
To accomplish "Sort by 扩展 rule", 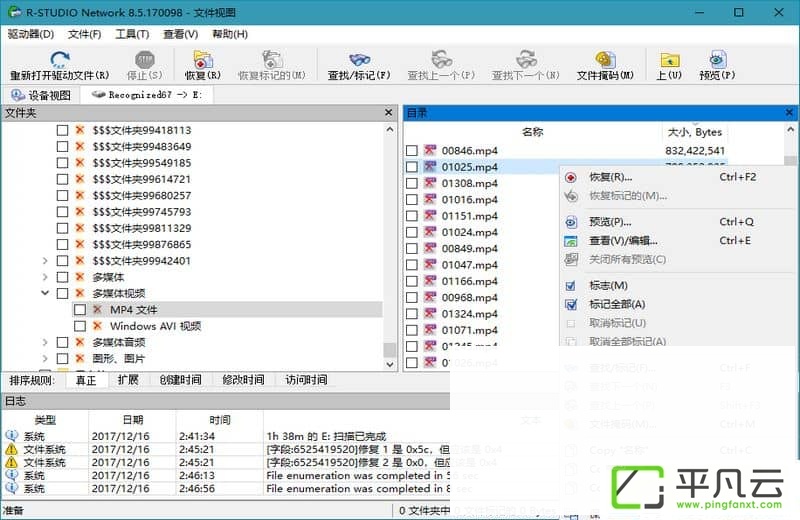I will [x=128, y=380].
